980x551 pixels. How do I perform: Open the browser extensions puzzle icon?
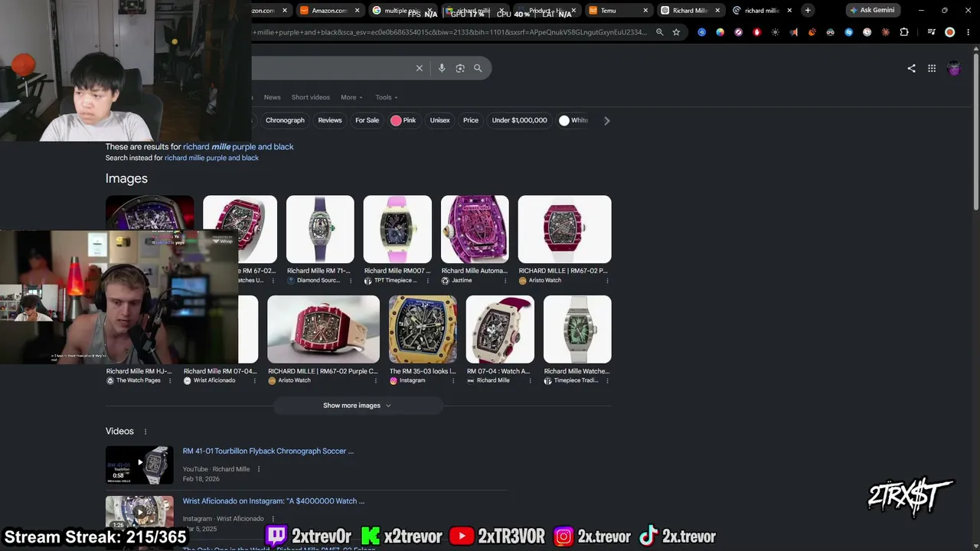pos(904,32)
